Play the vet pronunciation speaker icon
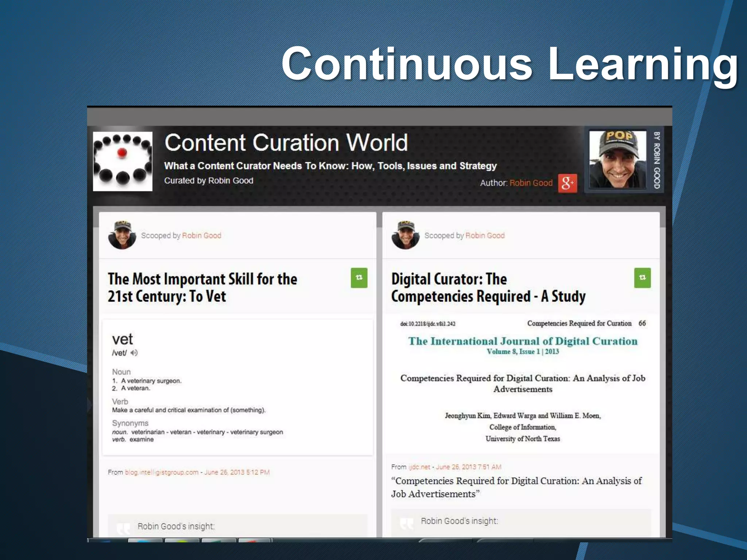Image resolution: width=747 pixels, height=560 pixels. pos(134,353)
